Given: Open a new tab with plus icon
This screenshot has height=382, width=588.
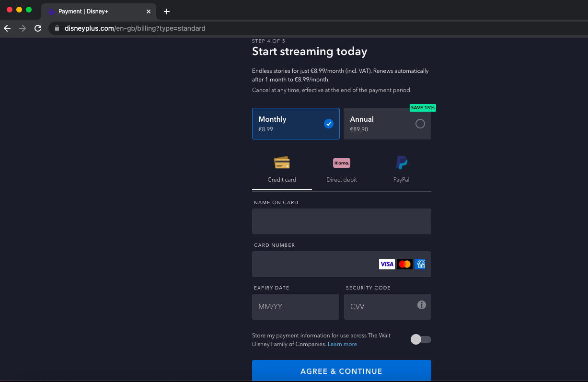Looking at the screenshot, I should 167,12.
